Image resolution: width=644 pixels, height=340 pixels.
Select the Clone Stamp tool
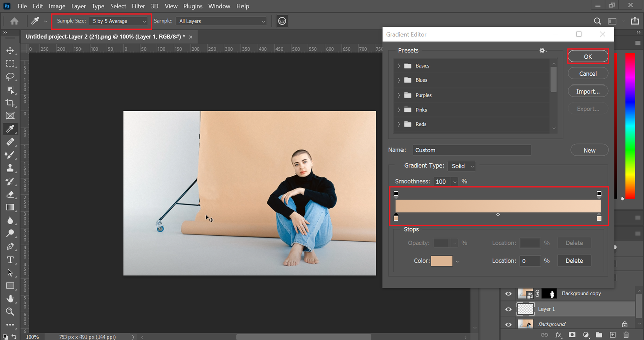point(10,168)
